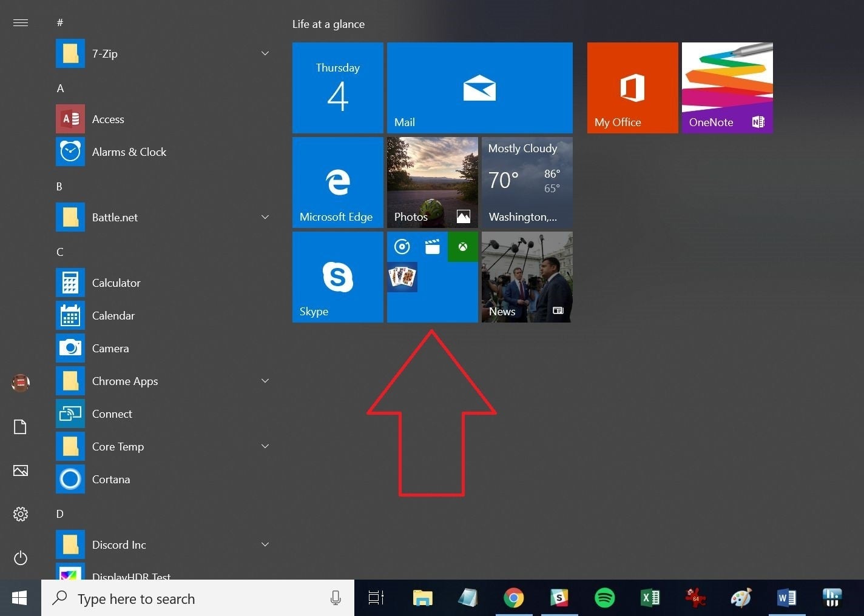
Task: Select the letter B section header
Action: tap(59, 187)
